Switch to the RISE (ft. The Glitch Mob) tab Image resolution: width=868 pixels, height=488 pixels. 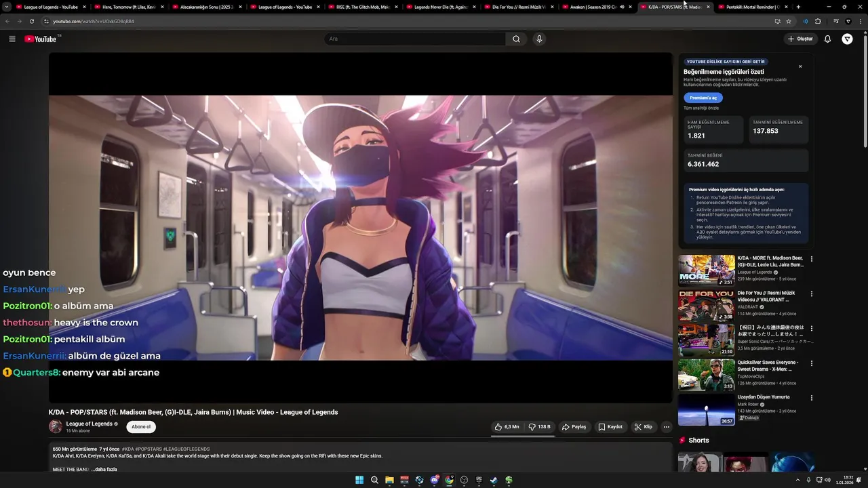coord(363,7)
